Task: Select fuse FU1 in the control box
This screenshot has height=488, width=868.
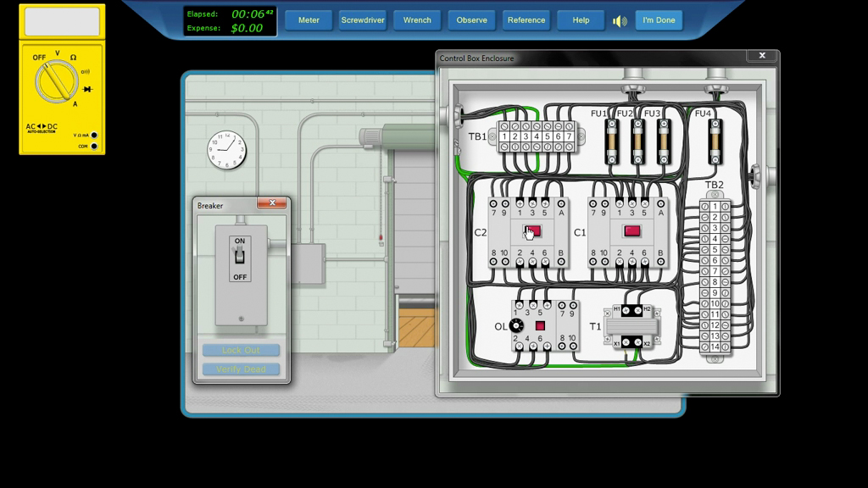Action: pyautogui.click(x=612, y=141)
